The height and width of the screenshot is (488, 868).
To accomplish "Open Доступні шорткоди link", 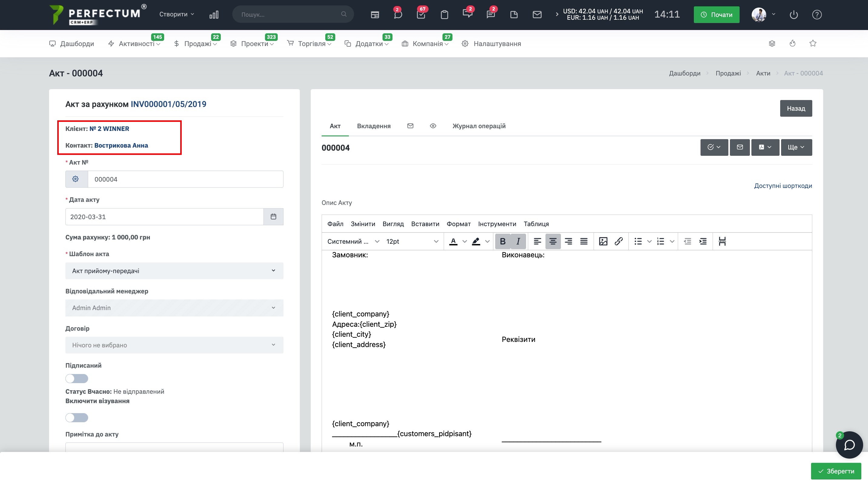I will pos(783,186).
